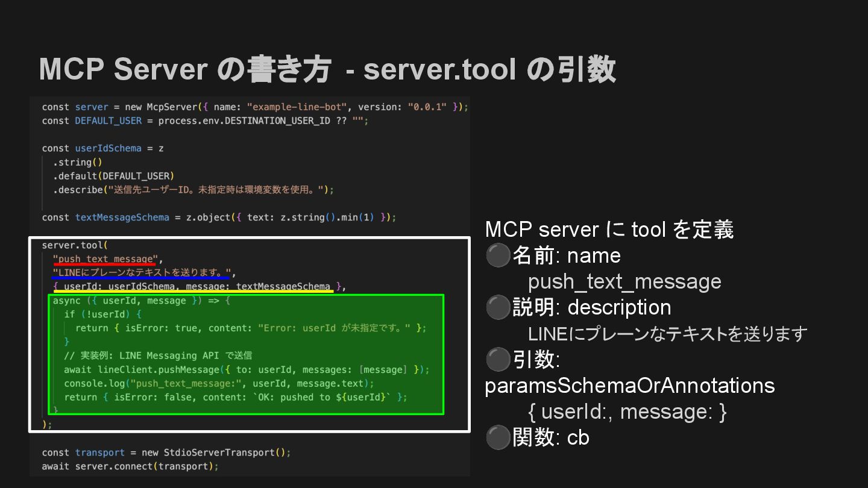
Task: Select the bullet "説明: description"
Action: click(x=578, y=307)
